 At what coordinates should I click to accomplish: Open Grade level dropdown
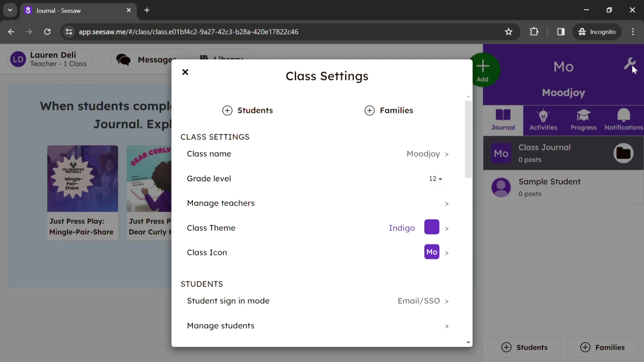click(435, 178)
